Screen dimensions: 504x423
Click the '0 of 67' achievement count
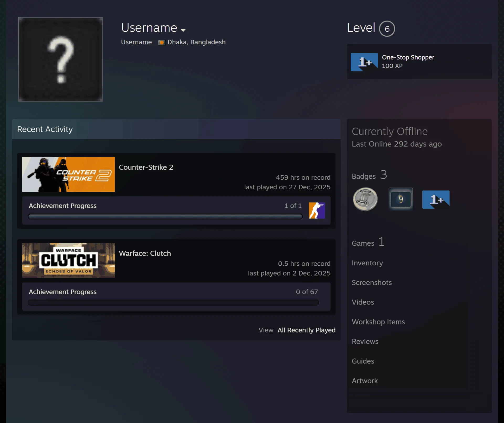(x=307, y=292)
